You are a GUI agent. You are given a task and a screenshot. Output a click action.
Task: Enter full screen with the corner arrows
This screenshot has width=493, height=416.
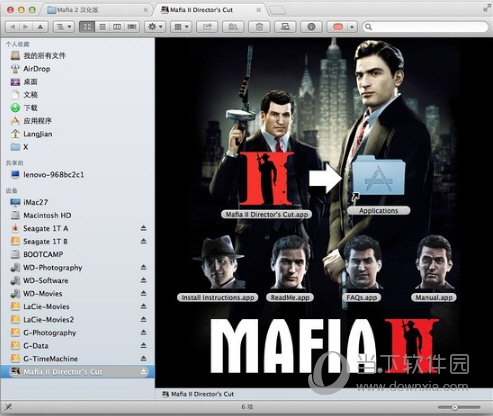(x=486, y=9)
